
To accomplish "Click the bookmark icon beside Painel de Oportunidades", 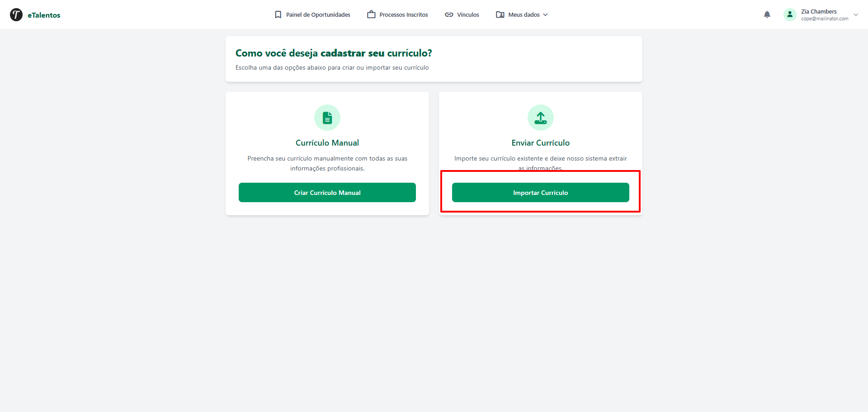I will coord(278,15).
